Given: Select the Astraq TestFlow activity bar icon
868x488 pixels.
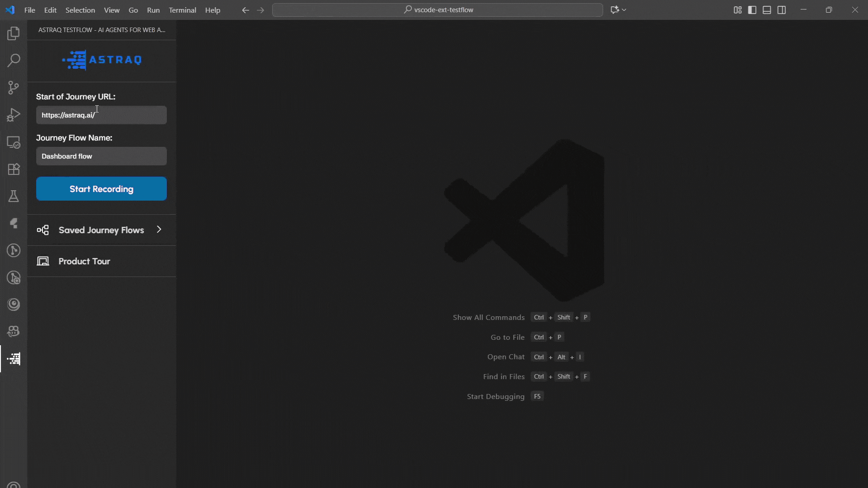Looking at the screenshot, I should (14, 359).
